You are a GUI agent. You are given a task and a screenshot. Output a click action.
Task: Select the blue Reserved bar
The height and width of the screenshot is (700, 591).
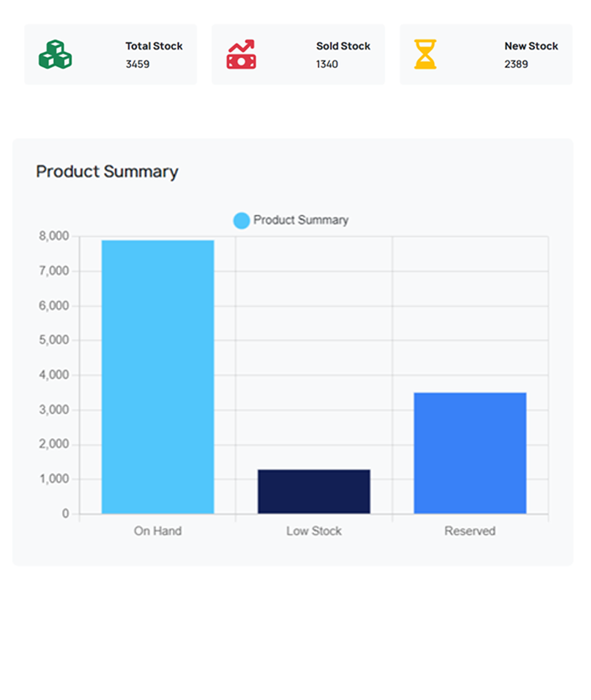[x=470, y=453]
